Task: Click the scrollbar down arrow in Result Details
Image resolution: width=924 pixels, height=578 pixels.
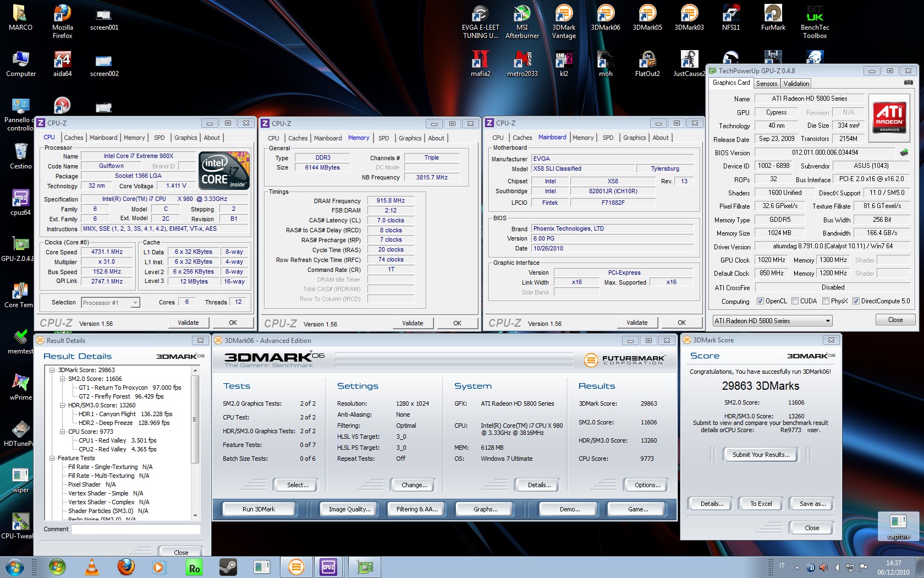Action: point(195,516)
